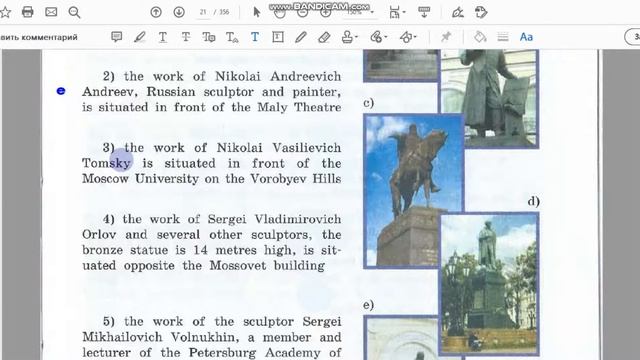Select the eraser tool in comment toolbar
This screenshot has height=360, width=640.
click(x=324, y=37)
